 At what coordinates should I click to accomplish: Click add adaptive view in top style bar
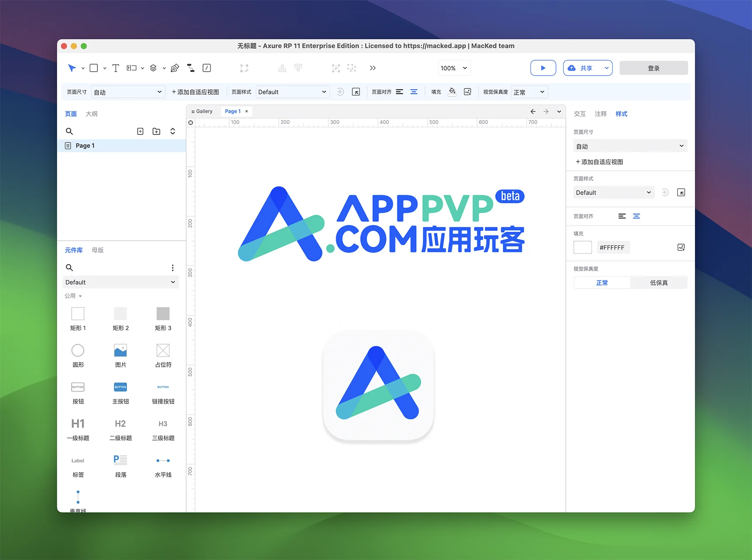point(196,92)
